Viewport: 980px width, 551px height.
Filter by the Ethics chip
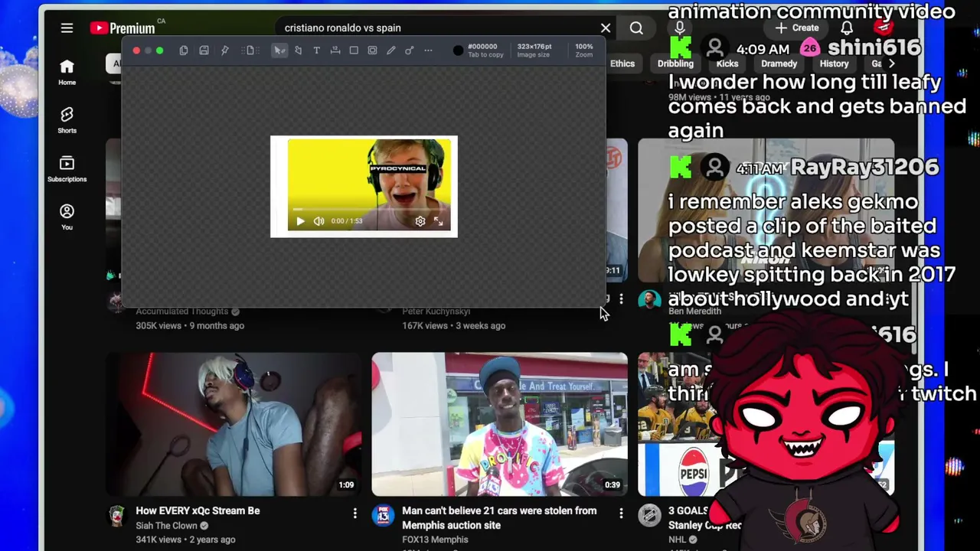(622, 64)
